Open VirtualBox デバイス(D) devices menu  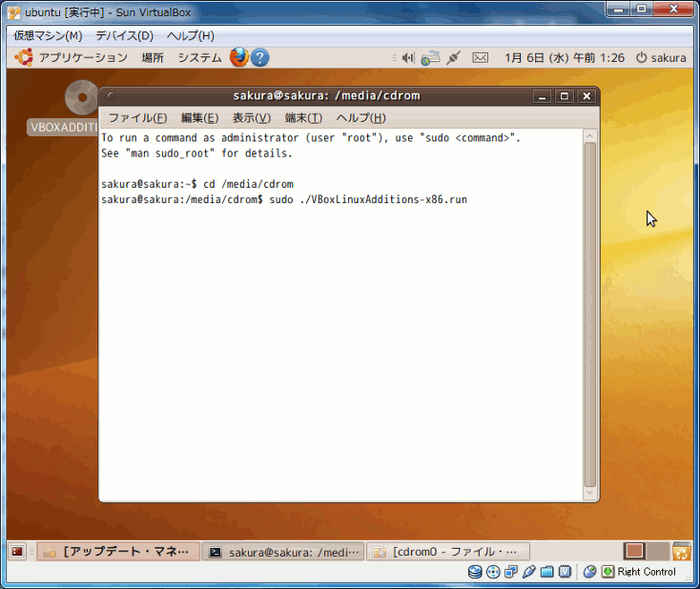pyautogui.click(x=124, y=36)
